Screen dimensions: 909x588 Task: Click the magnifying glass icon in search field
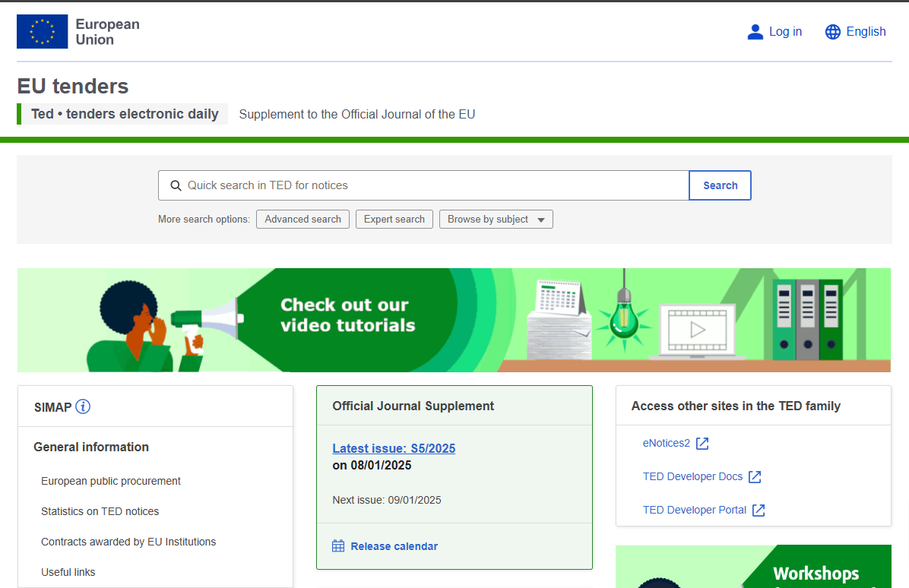pos(176,185)
